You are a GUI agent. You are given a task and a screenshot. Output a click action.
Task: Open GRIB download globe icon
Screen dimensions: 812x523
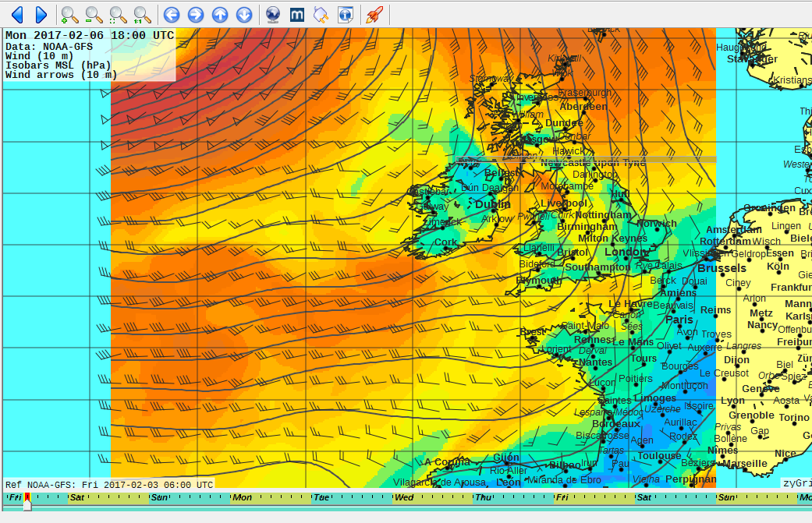pos(273,15)
